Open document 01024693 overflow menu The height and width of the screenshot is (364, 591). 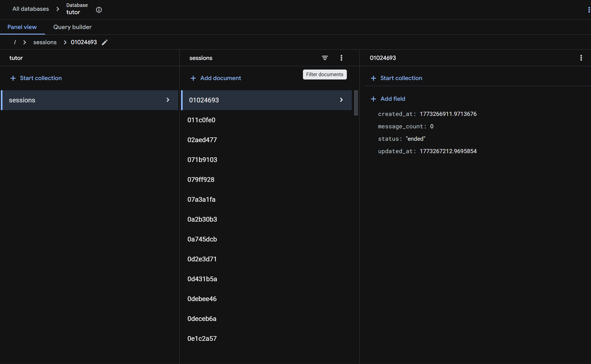coord(581,58)
